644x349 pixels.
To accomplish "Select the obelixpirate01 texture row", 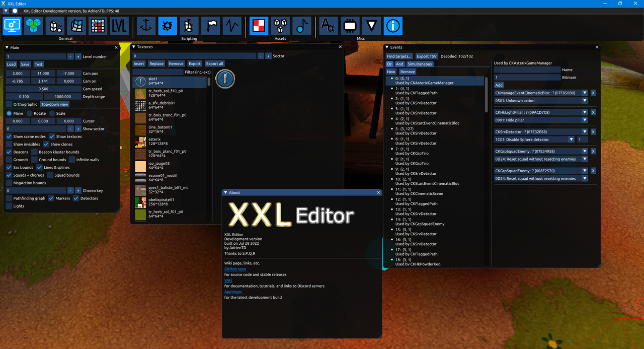I will (170, 202).
